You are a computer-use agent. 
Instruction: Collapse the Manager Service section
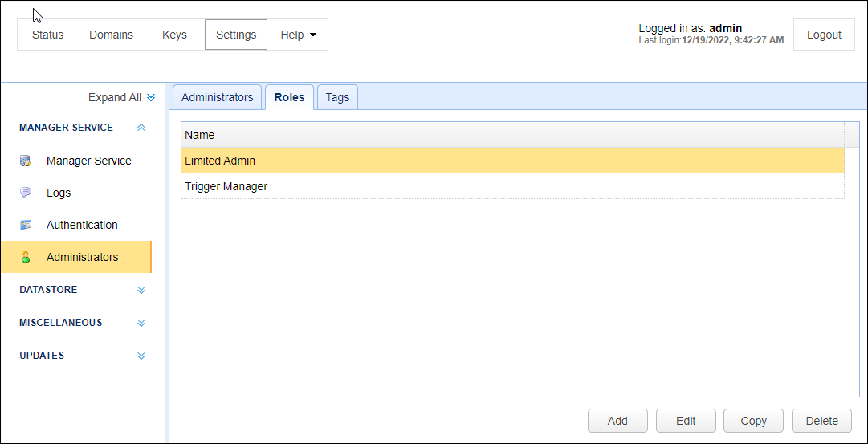point(141,128)
